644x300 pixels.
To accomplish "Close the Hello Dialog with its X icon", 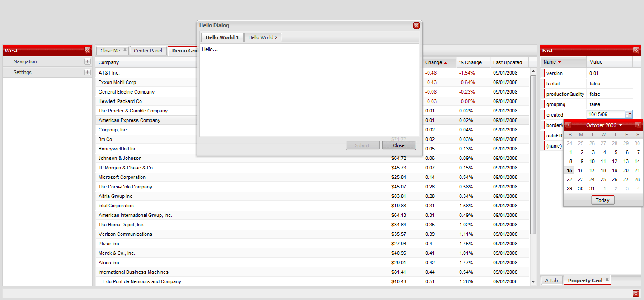I will pyautogui.click(x=416, y=26).
